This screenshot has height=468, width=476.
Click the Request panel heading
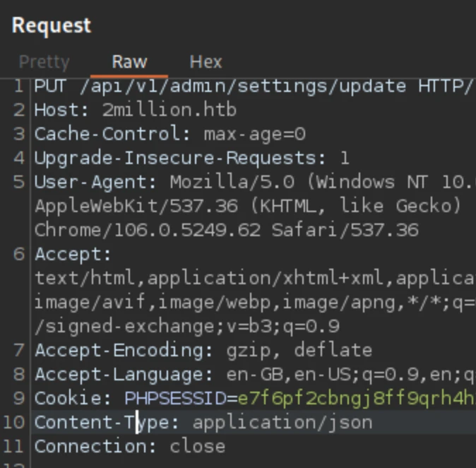[x=52, y=25]
